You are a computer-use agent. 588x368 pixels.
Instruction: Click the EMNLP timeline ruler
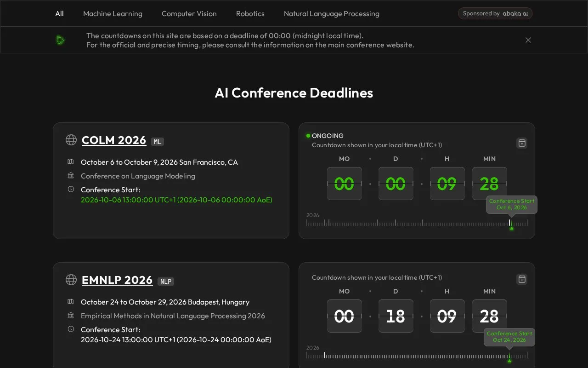pyautogui.click(x=417, y=356)
